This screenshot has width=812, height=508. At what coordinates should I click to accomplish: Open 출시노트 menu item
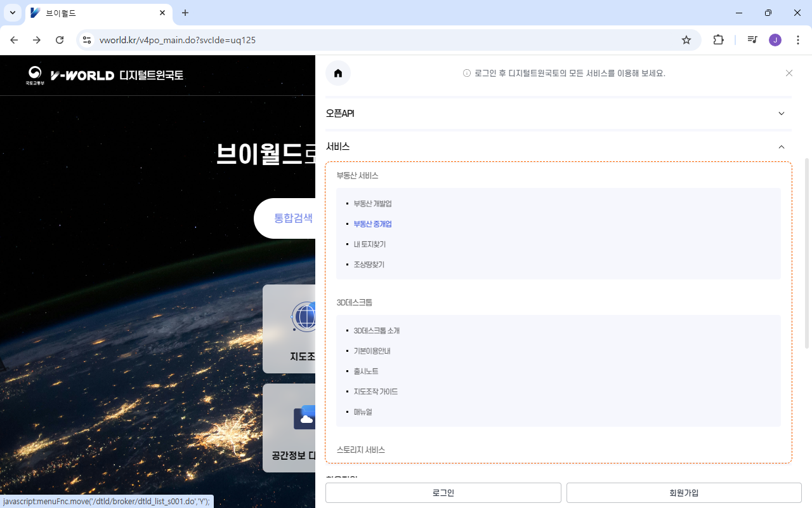(366, 371)
